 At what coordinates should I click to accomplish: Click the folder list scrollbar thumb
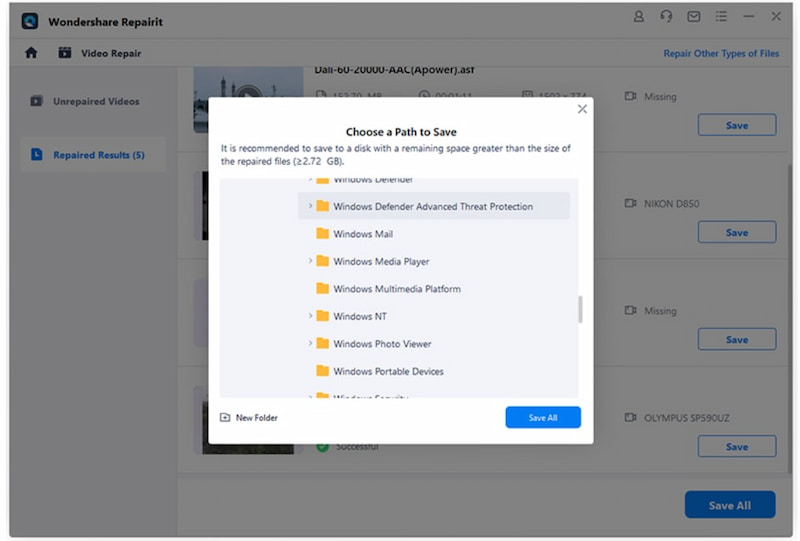[x=580, y=309]
